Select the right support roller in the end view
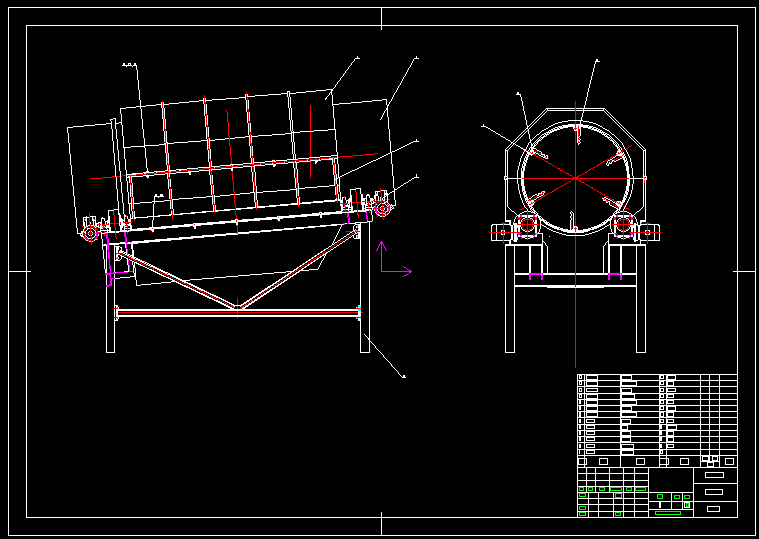The image size is (759, 539). [623, 225]
